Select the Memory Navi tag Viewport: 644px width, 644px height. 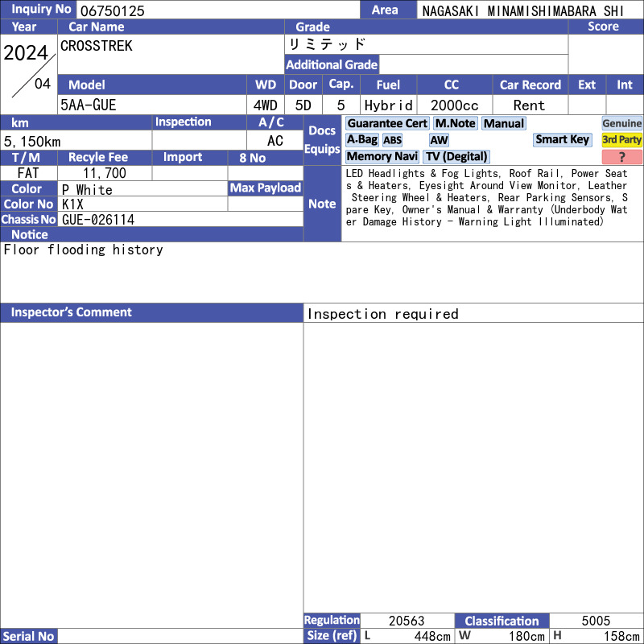[x=382, y=156]
